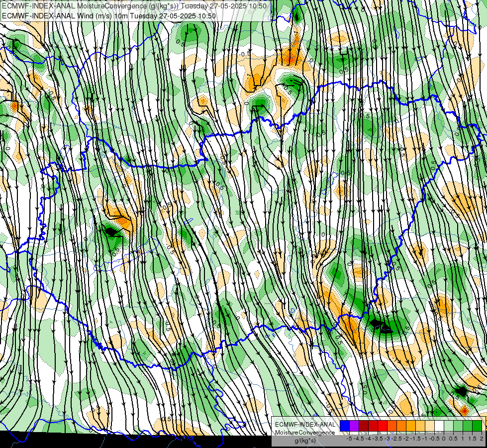Select the darkest red legend swatch
The image size is (487, 448).
(x=364, y=426)
